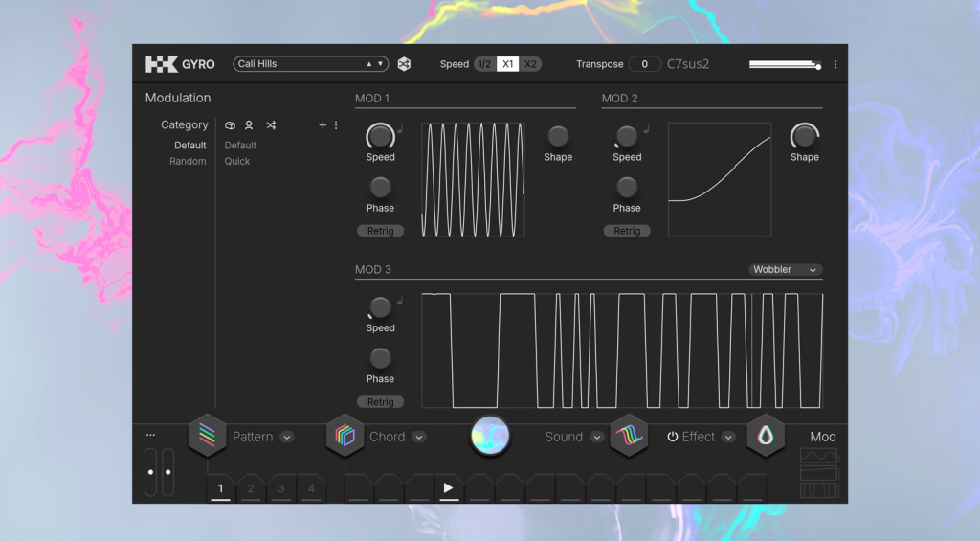Click the randomize dice icon beside preset name
The image size is (980, 541).
coord(405,64)
